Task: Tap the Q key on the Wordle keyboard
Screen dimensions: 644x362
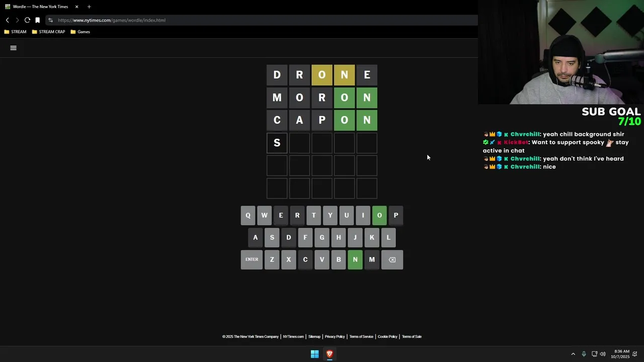Action: coord(248,215)
